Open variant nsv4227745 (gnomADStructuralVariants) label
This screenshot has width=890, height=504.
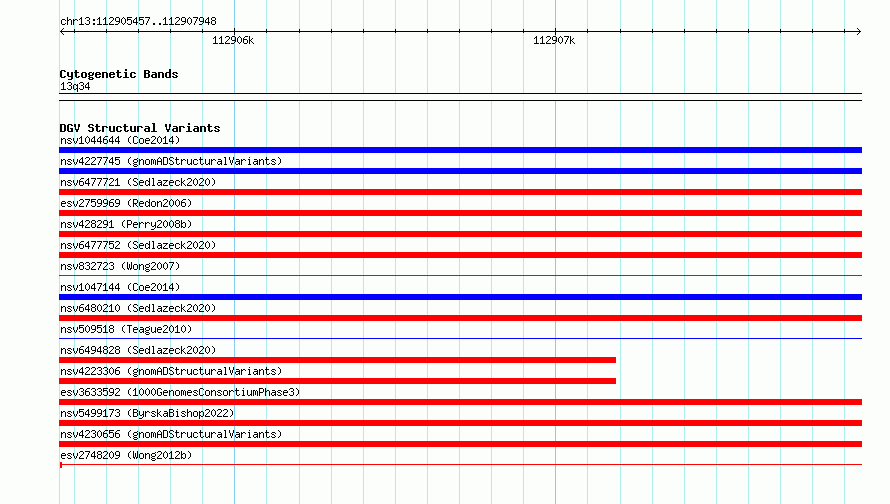coord(171,161)
